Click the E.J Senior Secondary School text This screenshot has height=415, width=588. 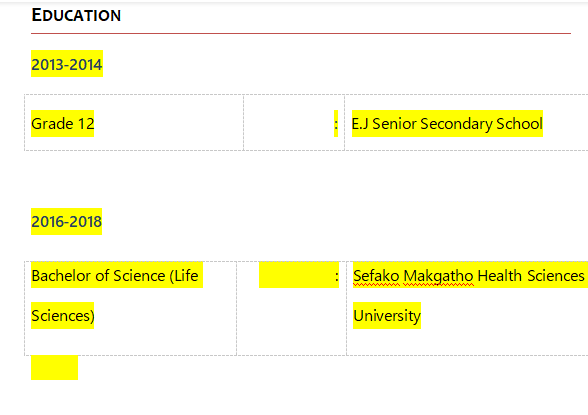click(x=447, y=124)
